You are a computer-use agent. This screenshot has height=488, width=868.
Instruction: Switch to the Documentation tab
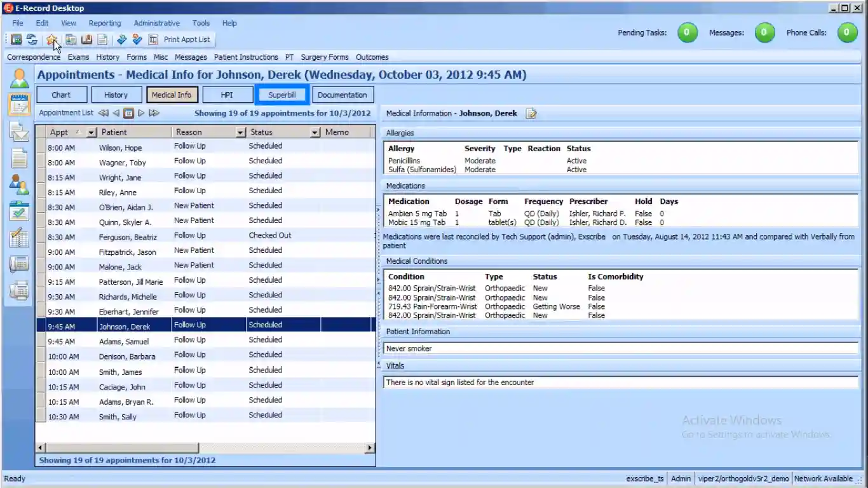pyautogui.click(x=342, y=94)
